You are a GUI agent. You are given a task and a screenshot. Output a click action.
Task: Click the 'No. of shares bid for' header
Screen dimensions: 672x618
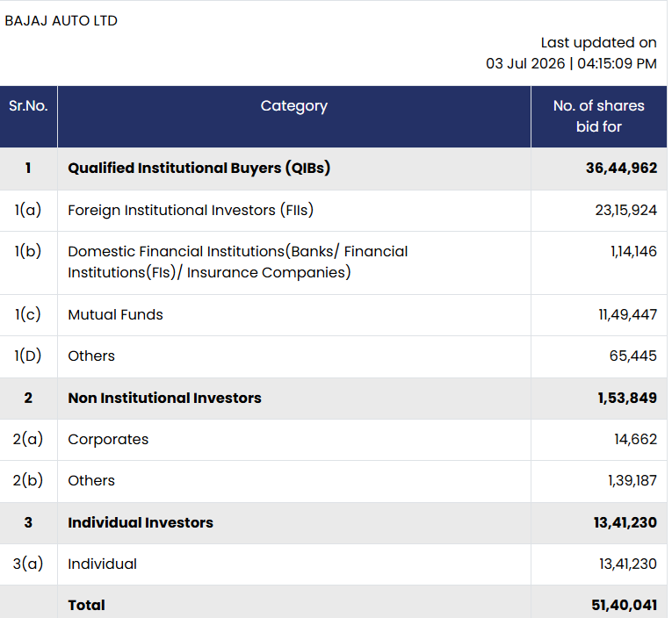[x=598, y=116]
